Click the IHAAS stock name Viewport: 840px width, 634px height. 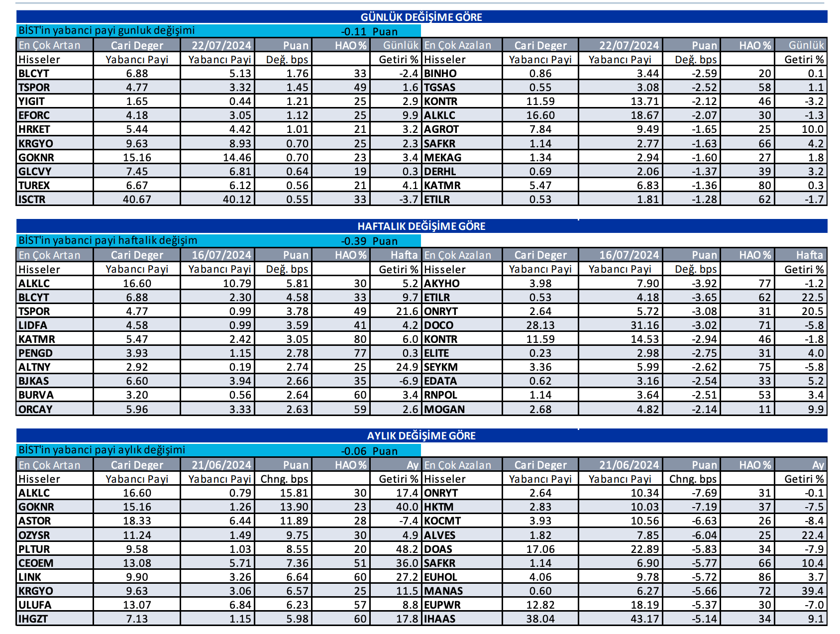pyautogui.click(x=440, y=619)
